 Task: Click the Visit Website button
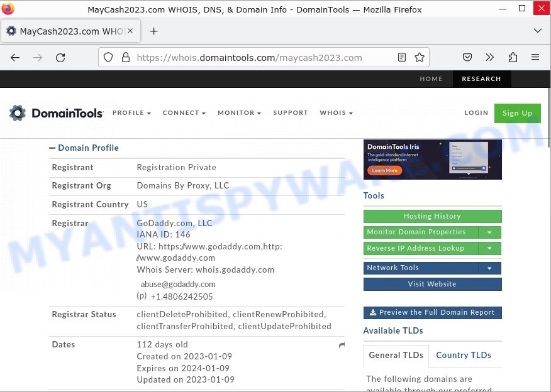click(x=433, y=284)
